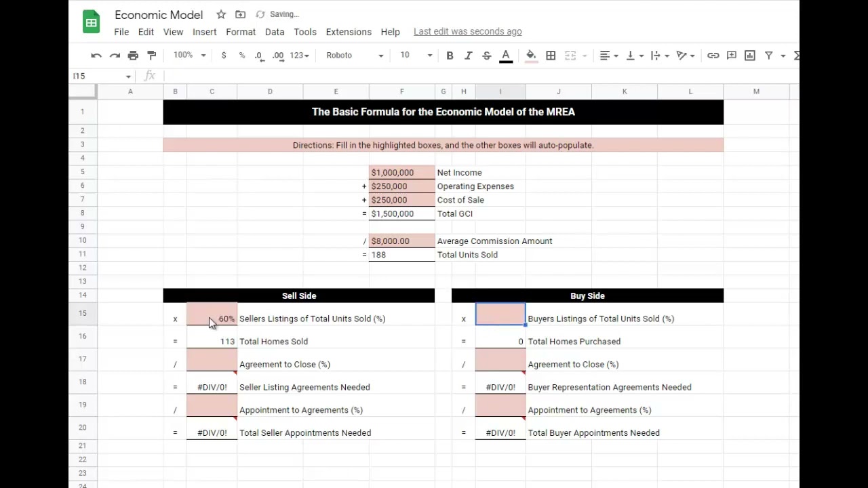Image resolution: width=868 pixels, height=488 pixels.
Task: Open text rotation options
Action: point(685,56)
